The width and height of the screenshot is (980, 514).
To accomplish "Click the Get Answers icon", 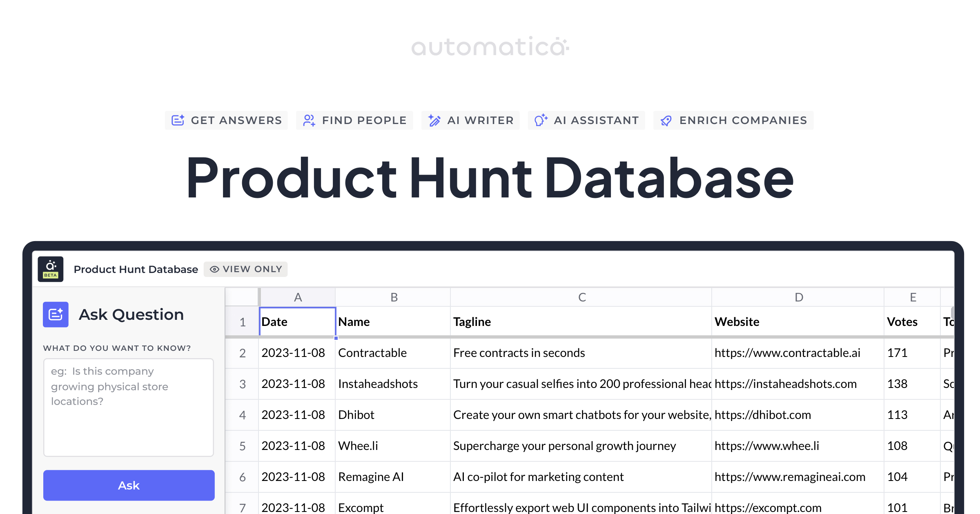I will (x=178, y=120).
